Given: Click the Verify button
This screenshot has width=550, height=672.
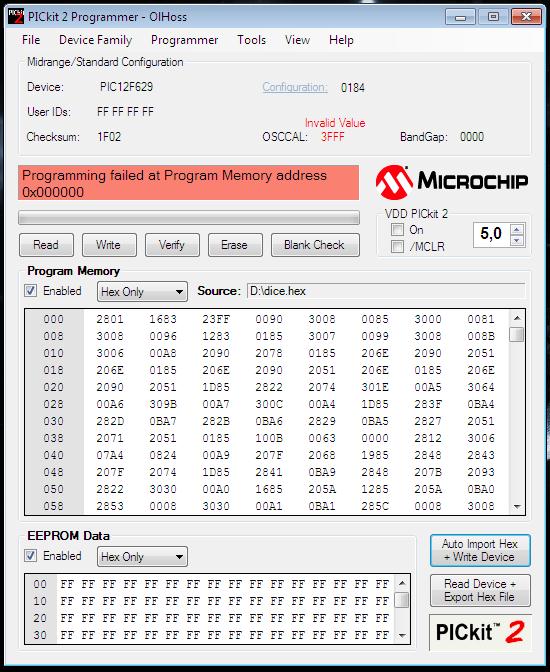Looking at the screenshot, I should click(x=172, y=245).
